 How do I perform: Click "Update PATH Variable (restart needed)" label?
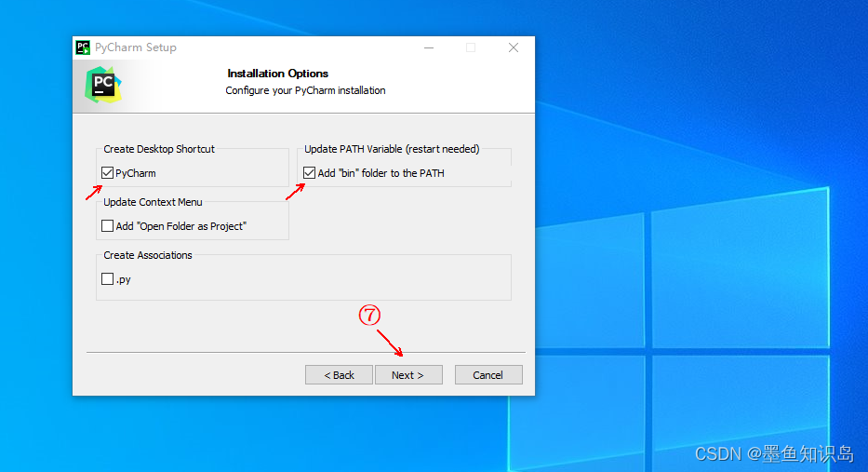pos(392,149)
